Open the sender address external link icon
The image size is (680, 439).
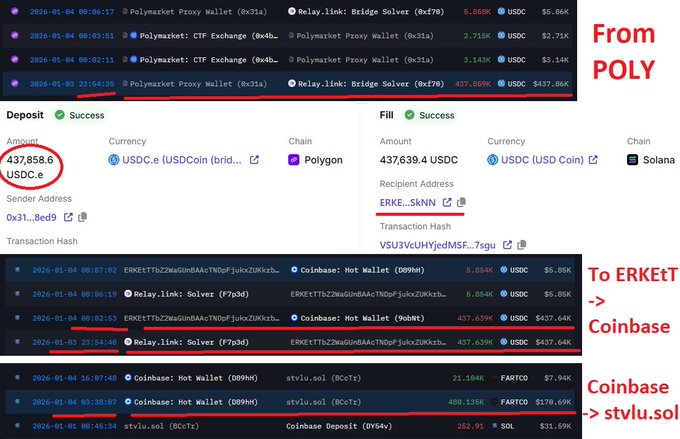coord(68,217)
